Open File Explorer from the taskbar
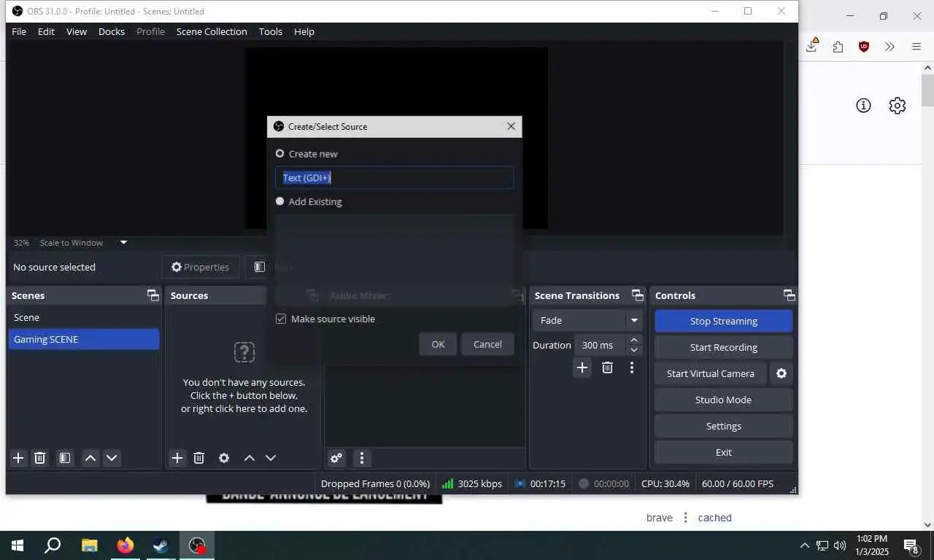Viewport: 934px width, 560px height. 89,545
